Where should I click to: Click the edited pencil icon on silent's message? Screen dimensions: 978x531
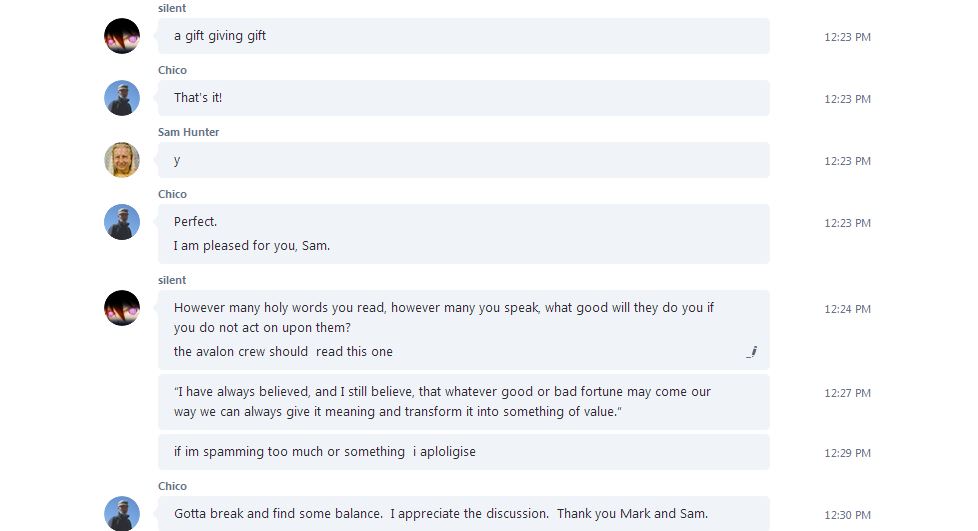[752, 352]
